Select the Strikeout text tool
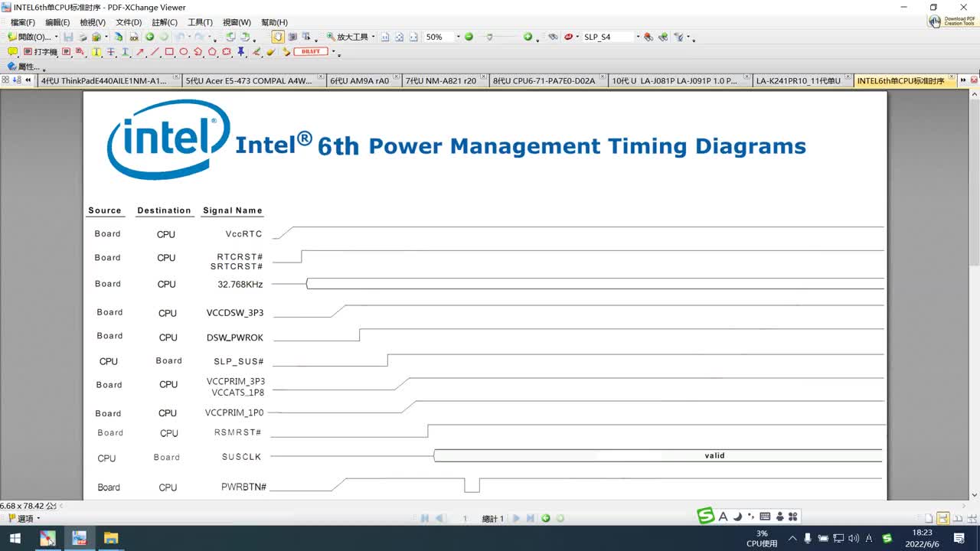 (111, 52)
